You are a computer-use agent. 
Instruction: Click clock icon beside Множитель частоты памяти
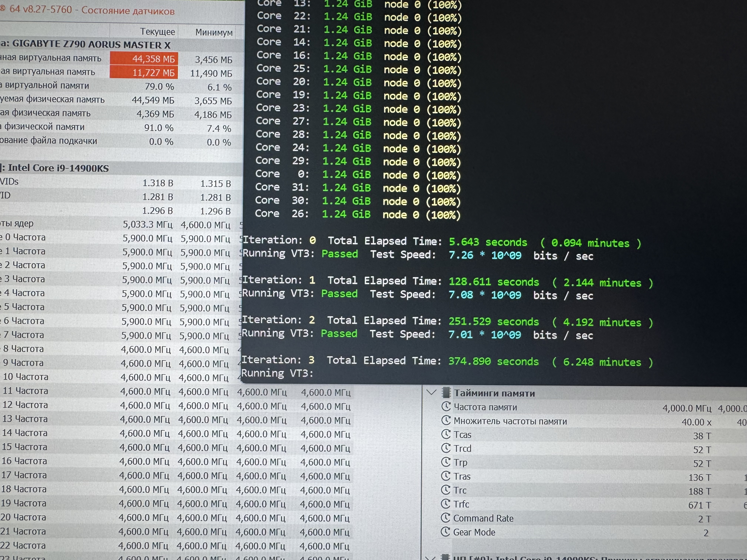point(446,421)
